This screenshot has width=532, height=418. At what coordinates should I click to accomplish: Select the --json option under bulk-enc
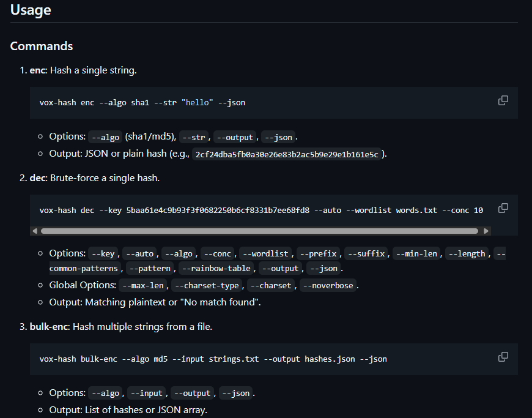(x=236, y=393)
